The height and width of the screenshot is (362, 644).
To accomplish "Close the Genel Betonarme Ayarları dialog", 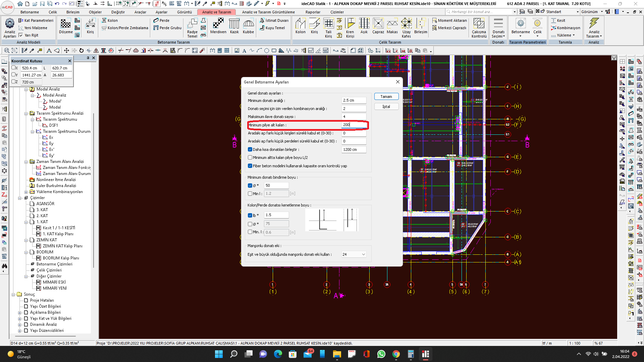I will click(397, 82).
